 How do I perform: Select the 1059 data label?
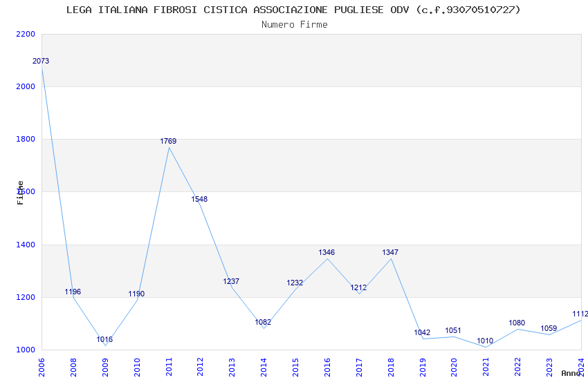549,328
